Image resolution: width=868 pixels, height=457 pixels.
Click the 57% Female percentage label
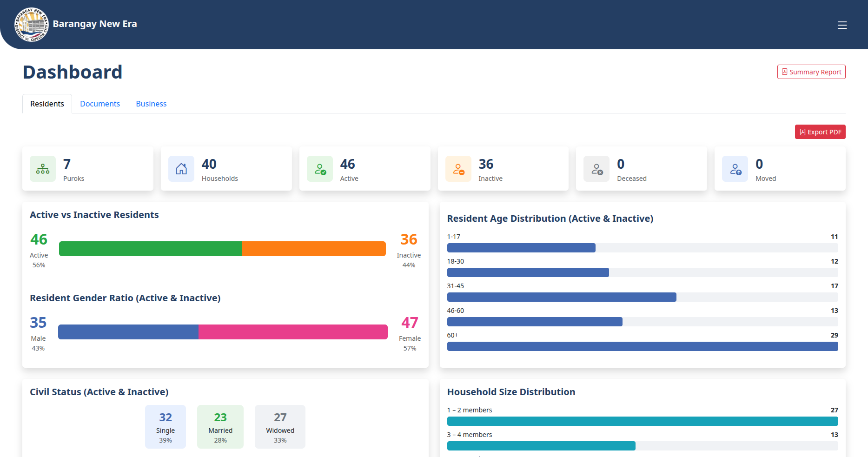point(410,348)
